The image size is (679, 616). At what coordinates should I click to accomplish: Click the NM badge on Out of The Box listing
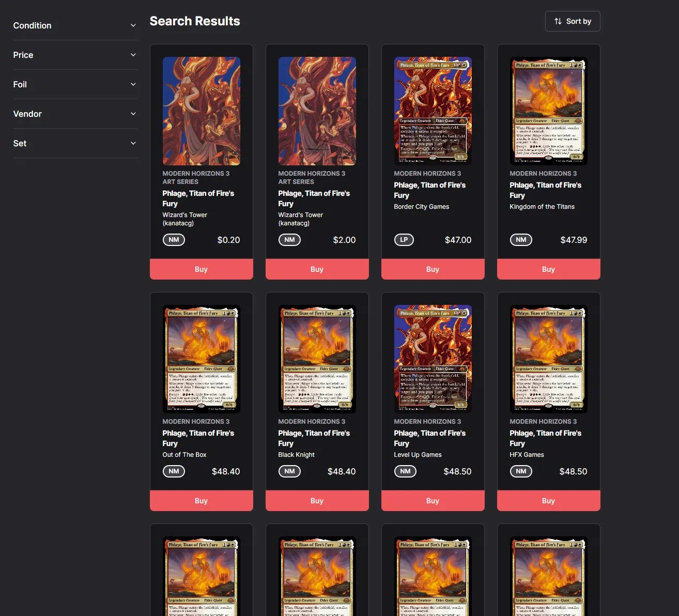174,471
